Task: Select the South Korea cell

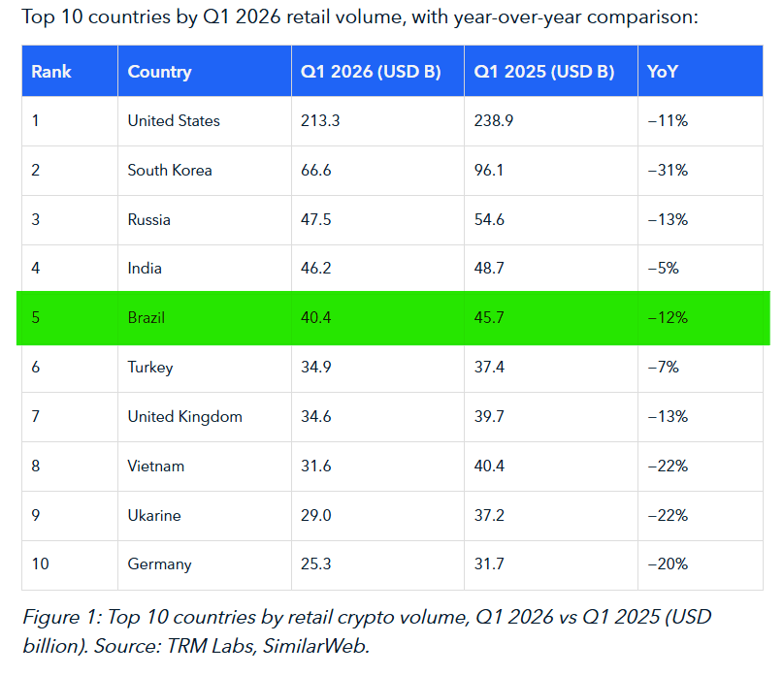Action: [x=170, y=171]
